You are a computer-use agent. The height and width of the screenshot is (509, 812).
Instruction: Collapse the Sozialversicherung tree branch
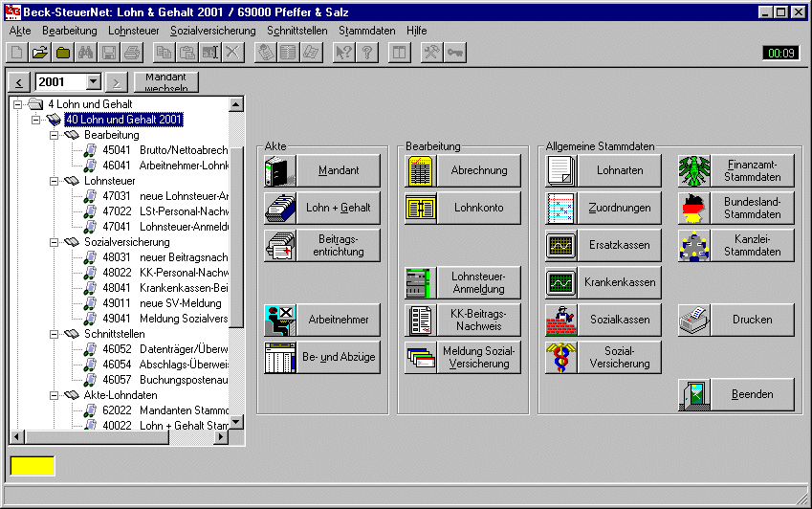click(x=54, y=242)
